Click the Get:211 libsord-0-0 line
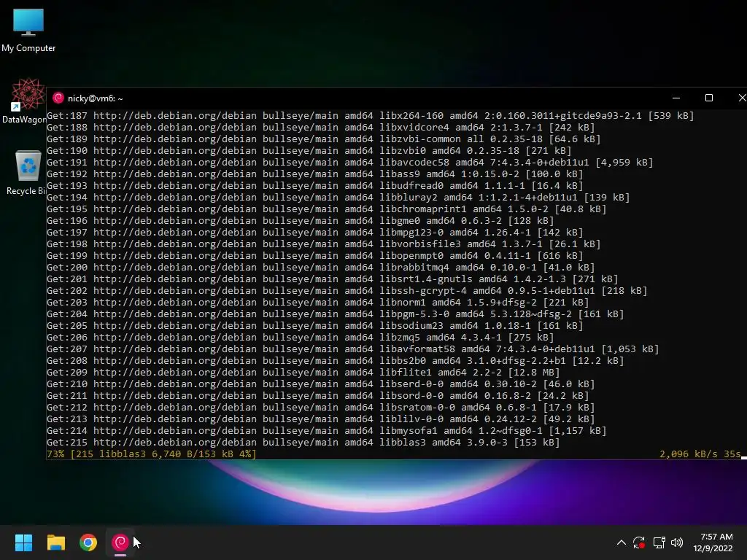The height and width of the screenshot is (560, 747). click(x=318, y=396)
